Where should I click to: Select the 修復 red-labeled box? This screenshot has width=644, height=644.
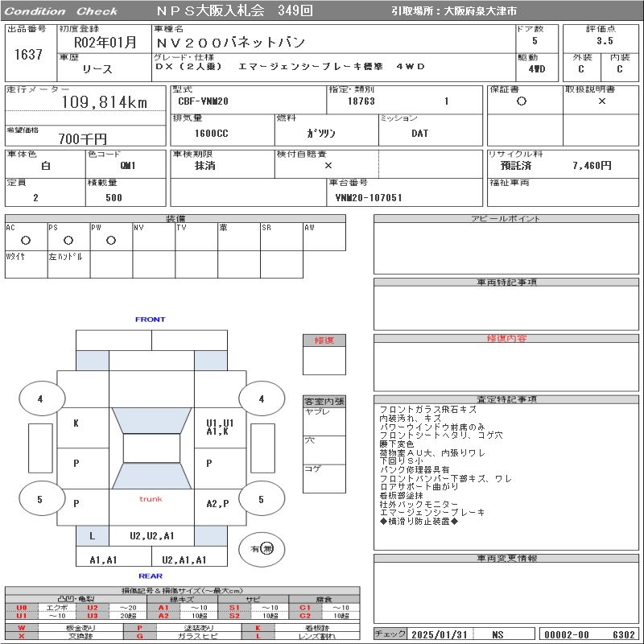324,341
